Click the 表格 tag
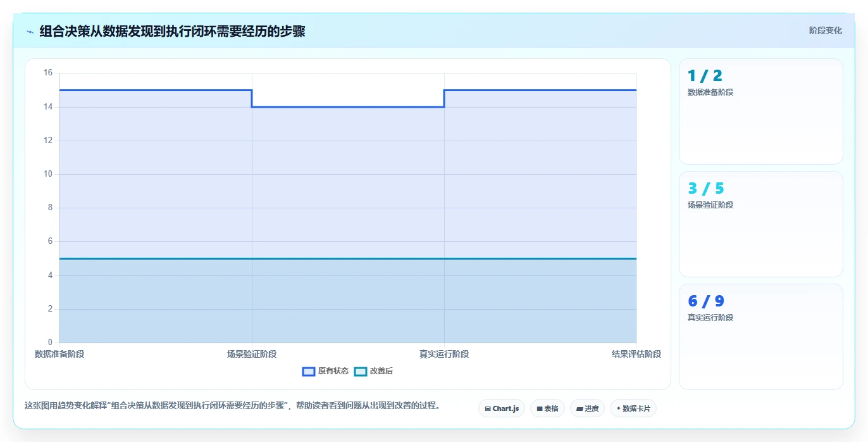 click(547, 408)
